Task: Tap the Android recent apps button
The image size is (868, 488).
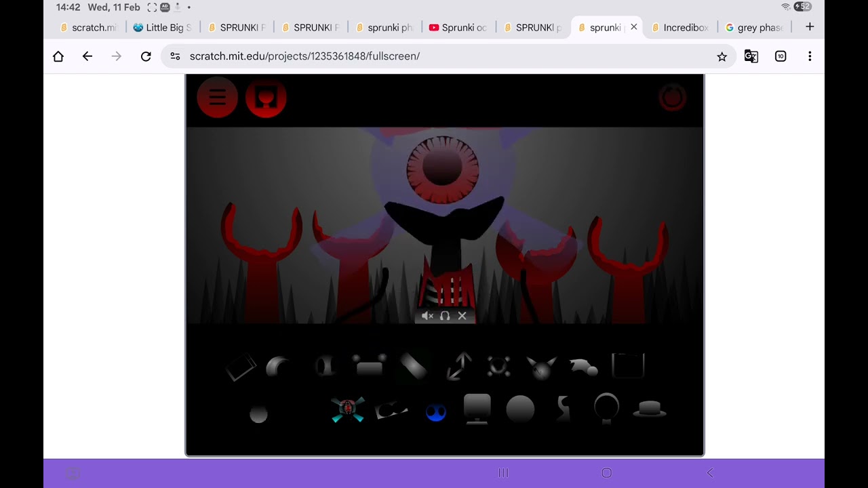Action: point(503,473)
